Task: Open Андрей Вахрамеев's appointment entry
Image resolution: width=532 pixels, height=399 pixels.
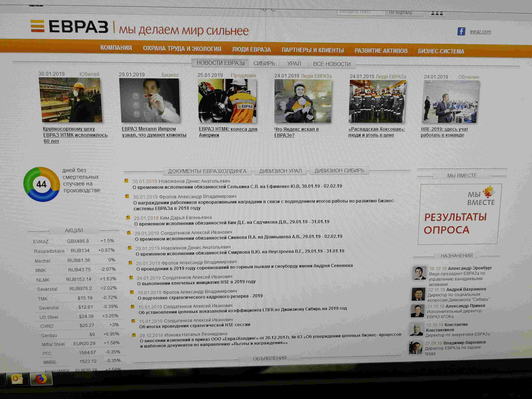Action: [459, 295]
